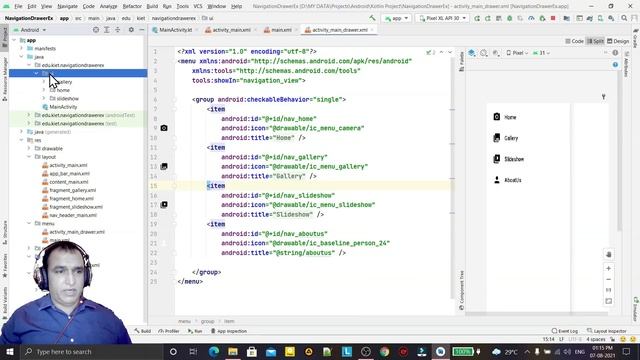Switch to Split view mode
Screen dimensions: 640x360
coord(595,41)
